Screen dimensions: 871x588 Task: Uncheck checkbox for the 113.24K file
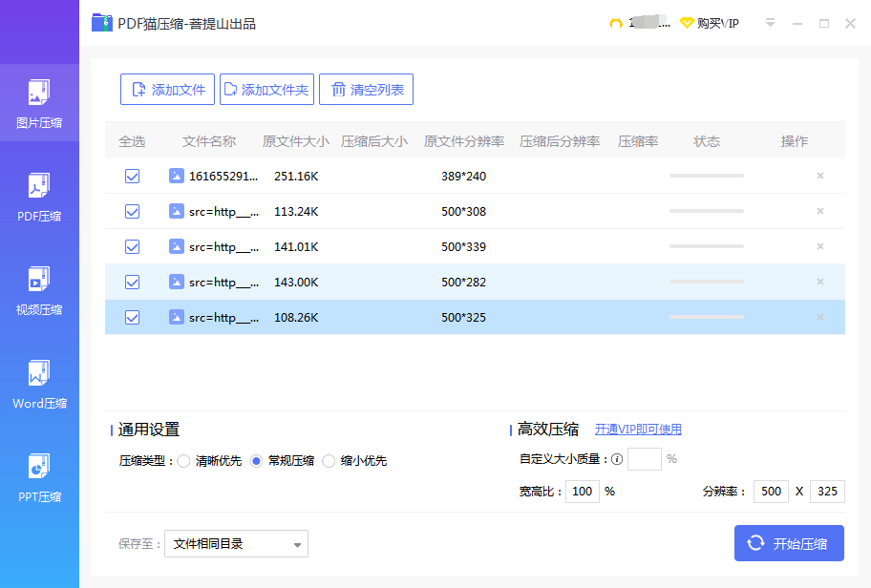pos(132,212)
